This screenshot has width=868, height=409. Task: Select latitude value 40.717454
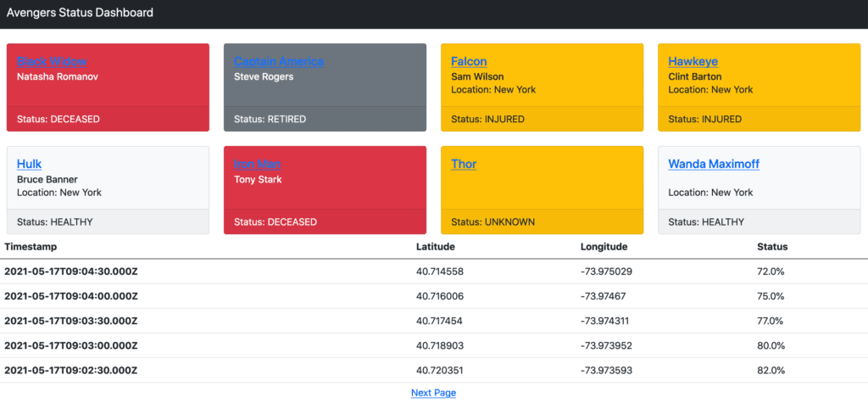pos(440,321)
